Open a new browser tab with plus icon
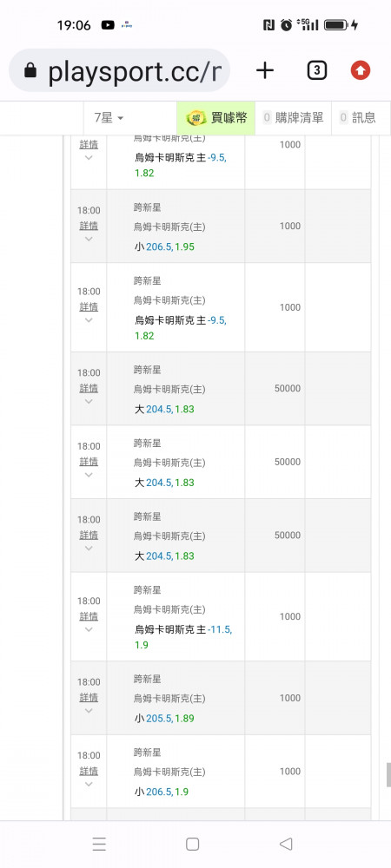391x868 pixels. coord(265,70)
